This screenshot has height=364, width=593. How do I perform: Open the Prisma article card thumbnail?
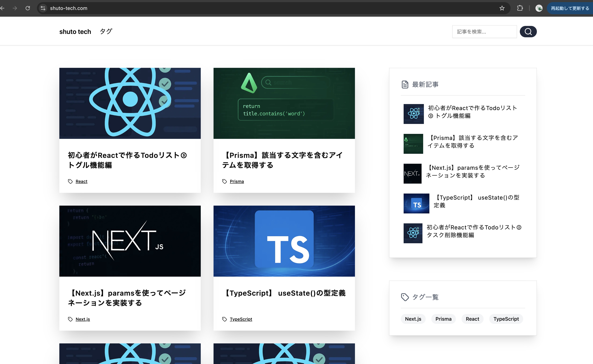284,103
